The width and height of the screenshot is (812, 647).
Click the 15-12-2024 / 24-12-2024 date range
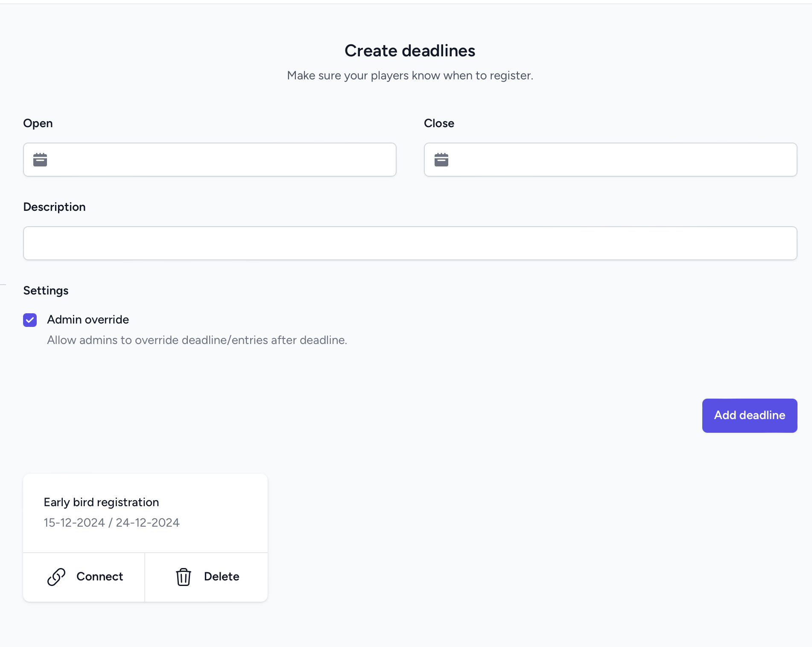111,523
